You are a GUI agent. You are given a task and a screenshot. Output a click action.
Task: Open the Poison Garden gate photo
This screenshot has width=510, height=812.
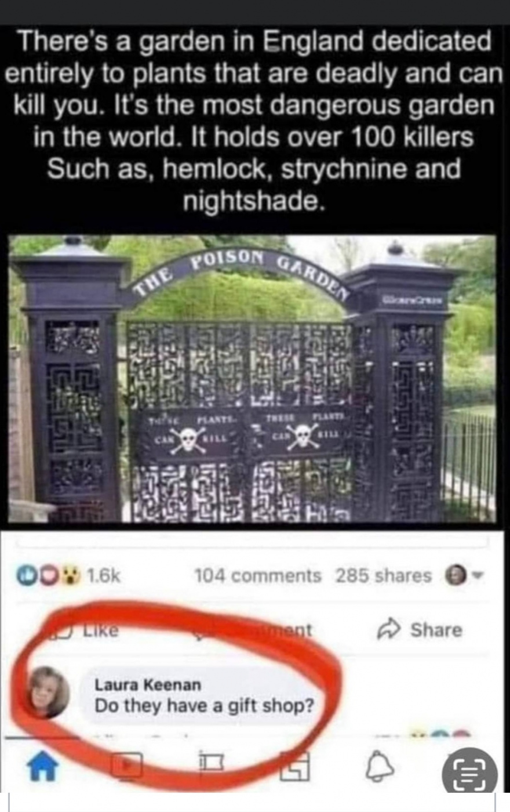click(x=252, y=379)
